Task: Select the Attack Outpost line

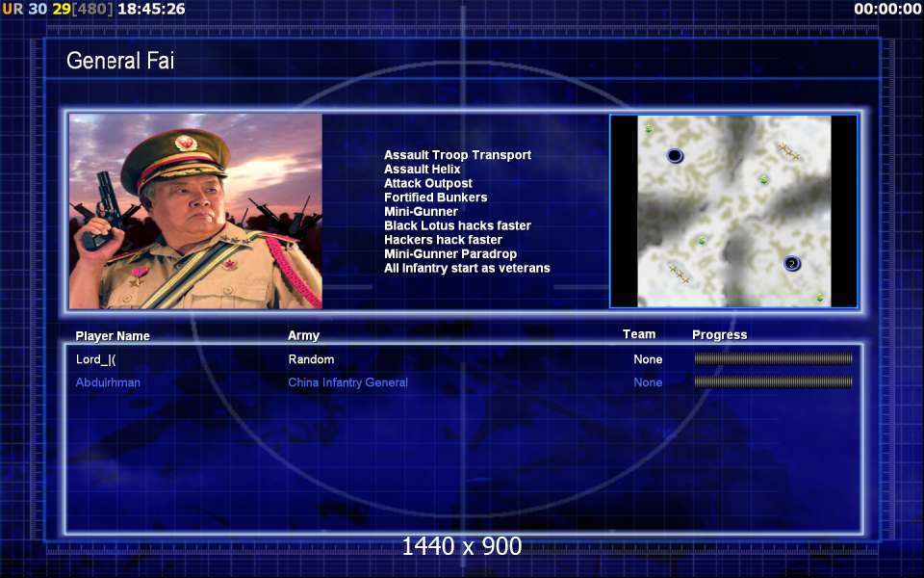Action: coord(427,183)
